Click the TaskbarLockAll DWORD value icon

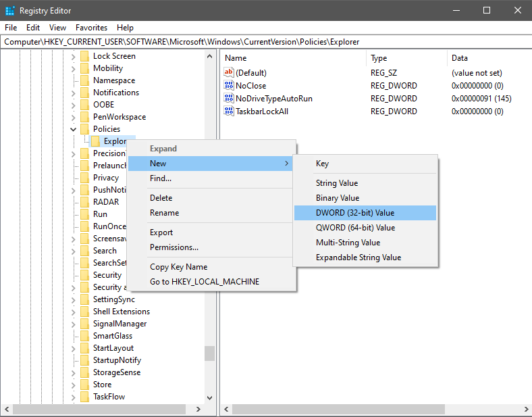click(228, 112)
